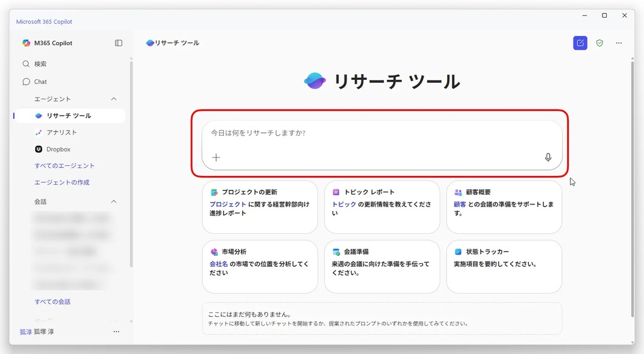This screenshot has width=644, height=354.
Task: Open すべての会話 link
Action: 53,301
